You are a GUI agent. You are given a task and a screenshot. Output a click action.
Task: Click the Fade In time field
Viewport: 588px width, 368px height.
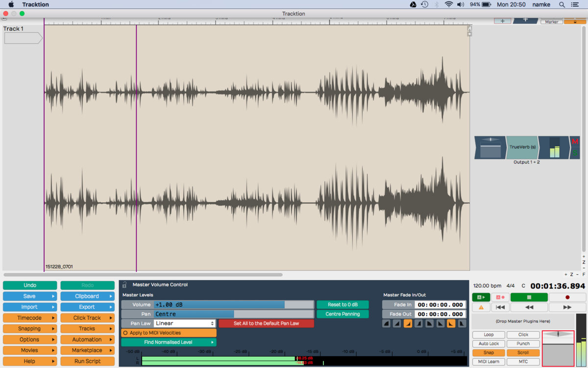(440, 305)
